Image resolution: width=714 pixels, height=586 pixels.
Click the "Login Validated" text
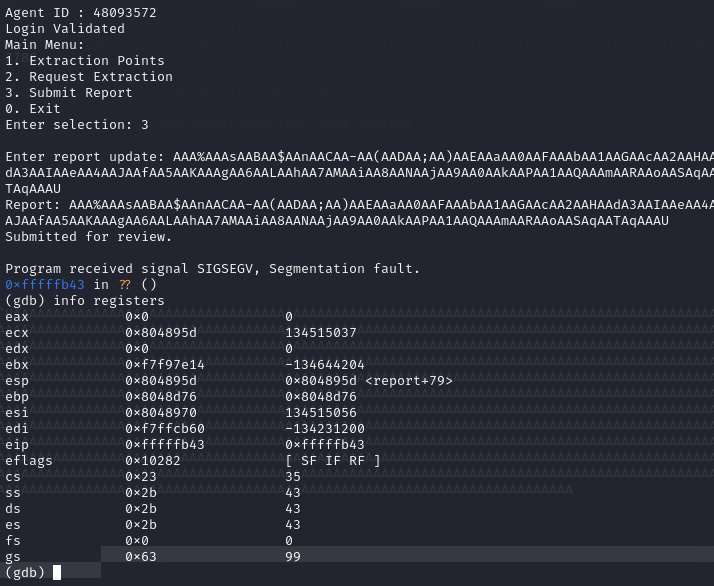pyautogui.click(x=65, y=29)
